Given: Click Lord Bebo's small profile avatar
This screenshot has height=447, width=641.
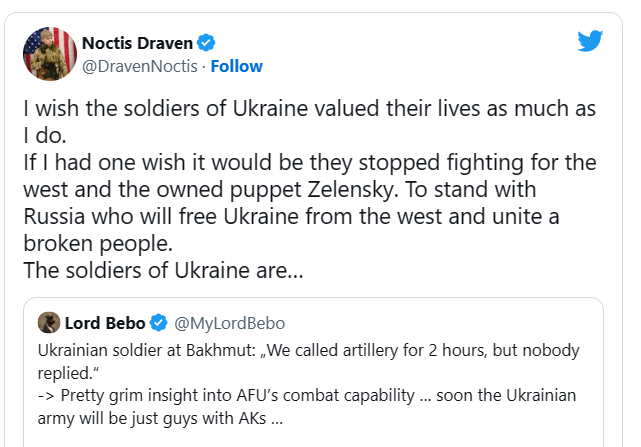Looking at the screenshot, I should click(x=49, y=323).
